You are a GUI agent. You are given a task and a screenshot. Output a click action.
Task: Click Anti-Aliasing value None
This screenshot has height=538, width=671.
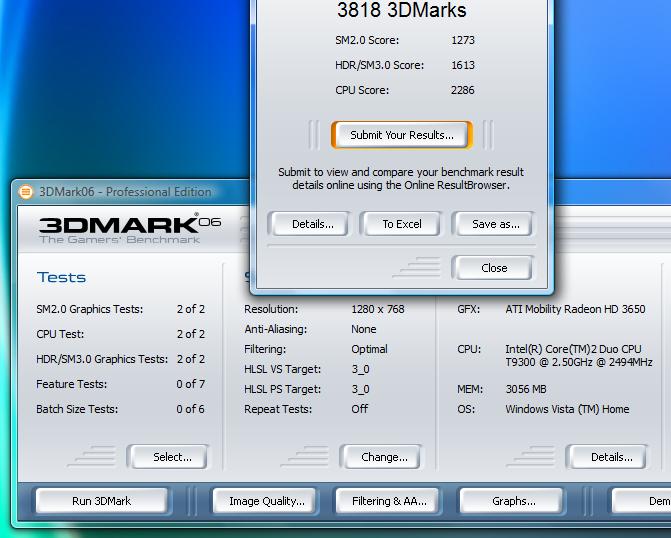coord(364,329)
